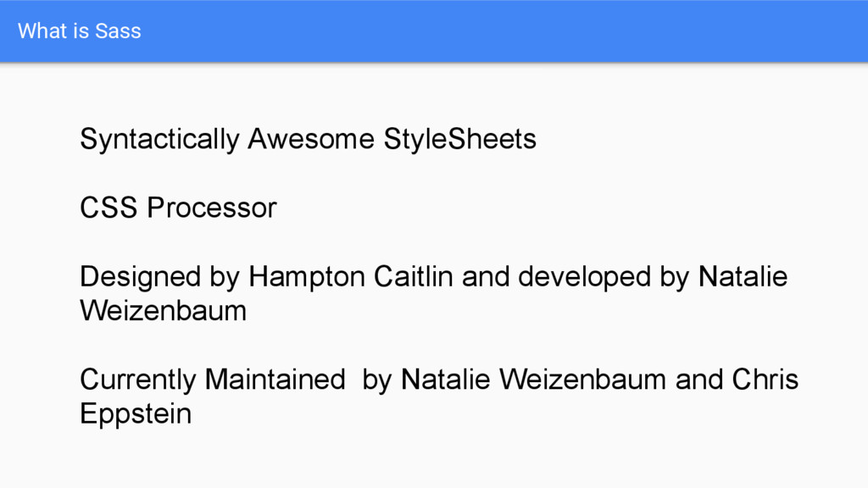Select the word "Syntactically" in first line
Viewport: 868px width, 488px height.
tap(159, 140)
